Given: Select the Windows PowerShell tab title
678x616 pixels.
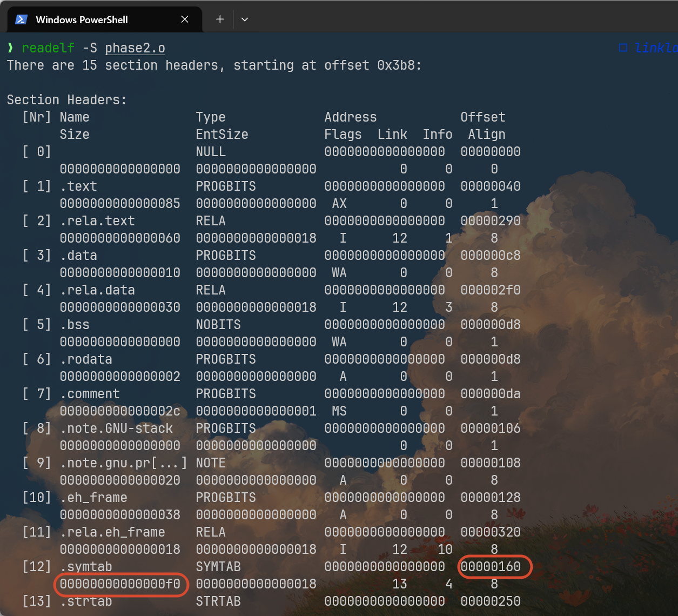Looking at the screenshot, I should coord(82,20).
